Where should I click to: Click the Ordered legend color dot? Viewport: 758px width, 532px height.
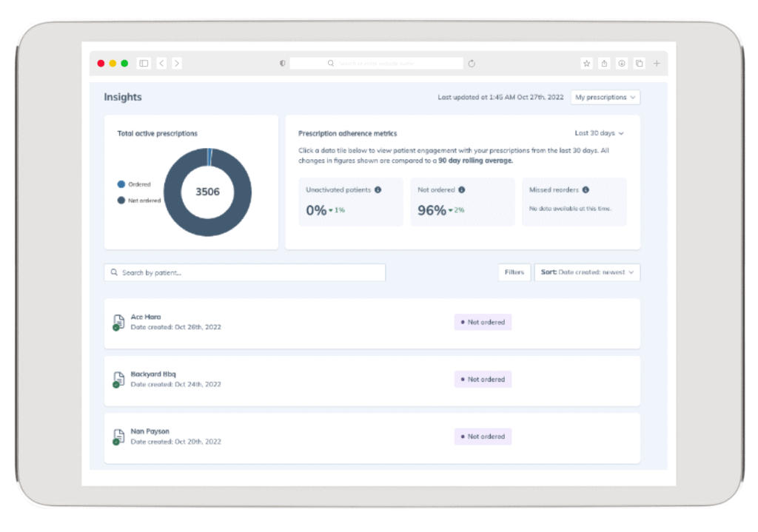click(121, 184)
